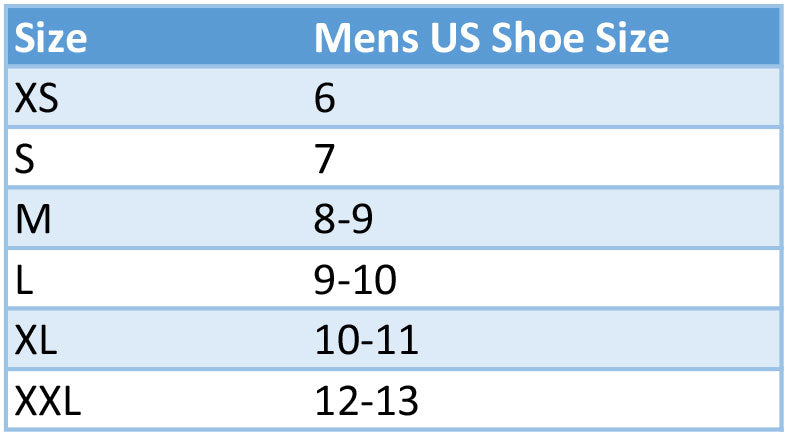The width and height of the screenshot is (788, 436).
Task: Click shoe size value 6
Action: [x=325, y=98]
